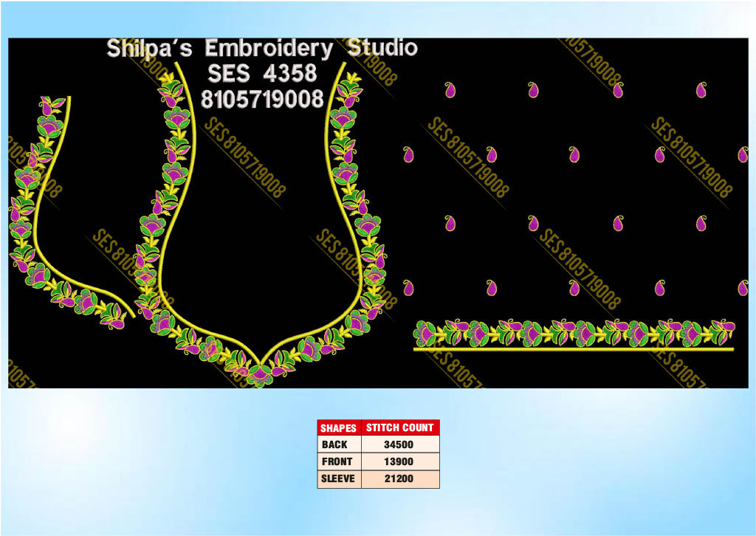The image size is (756, 536).
Task: Select the SHAPES table header
Action: 339,427
